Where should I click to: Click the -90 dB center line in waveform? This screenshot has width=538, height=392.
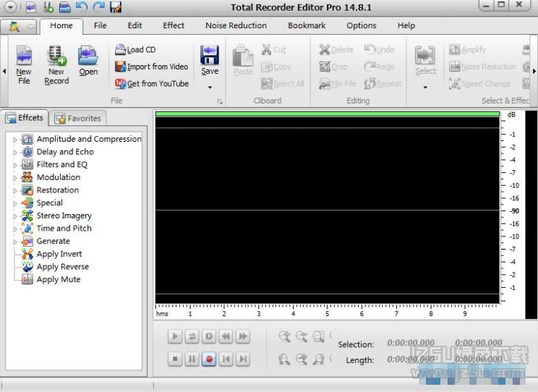coord(328,210)
